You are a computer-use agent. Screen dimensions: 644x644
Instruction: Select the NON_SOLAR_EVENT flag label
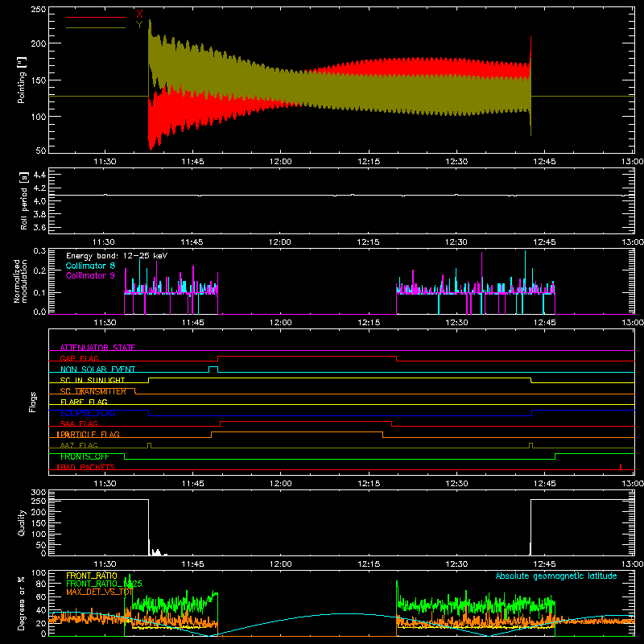(x=97, y=369)
